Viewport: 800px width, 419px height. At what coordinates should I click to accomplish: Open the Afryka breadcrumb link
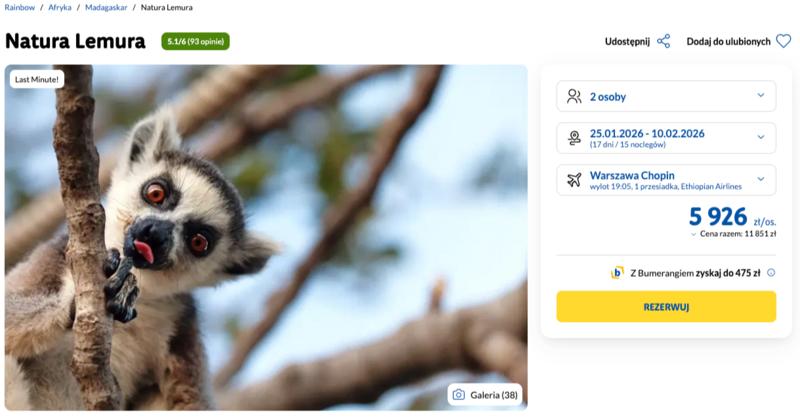click(x=60, y=7)
